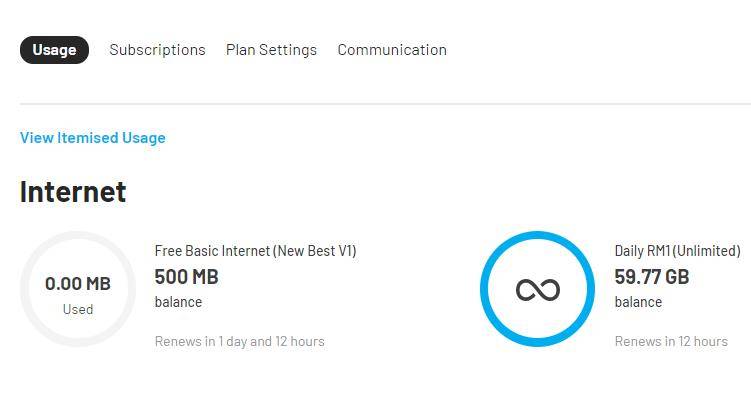The height and width of the screenshot is (419, 751).
Task: Click 'Renews in 1 day and 12 hours'
Action: [x=239, y=341]
